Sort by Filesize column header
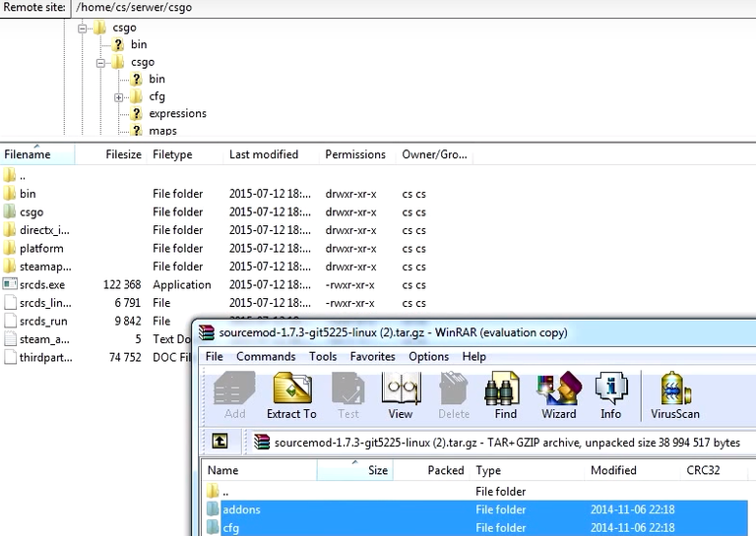 pyautogui.click(x=123, y=154)
